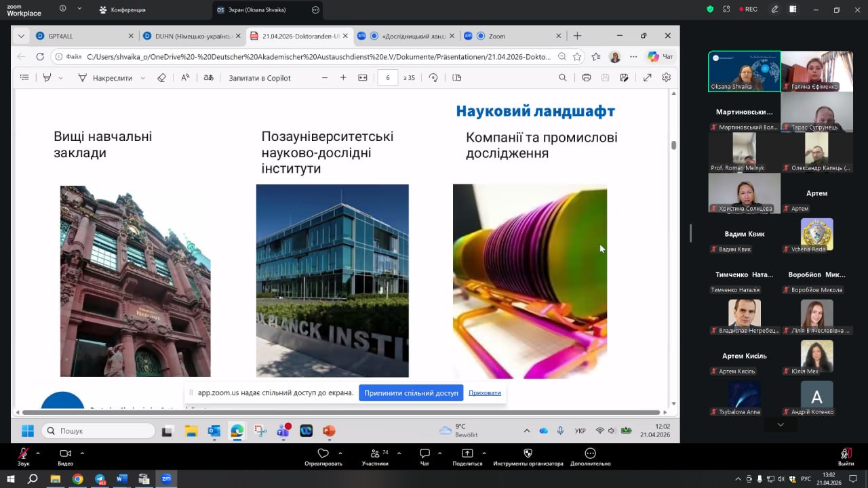Open the Дополнительно more options menu
868x488 pixels.
tap(590, 454)
